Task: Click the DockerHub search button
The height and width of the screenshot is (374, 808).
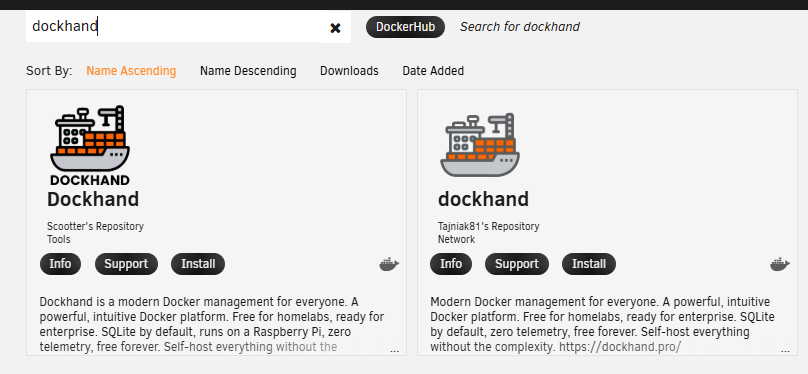Action: (x=405, y=27)
